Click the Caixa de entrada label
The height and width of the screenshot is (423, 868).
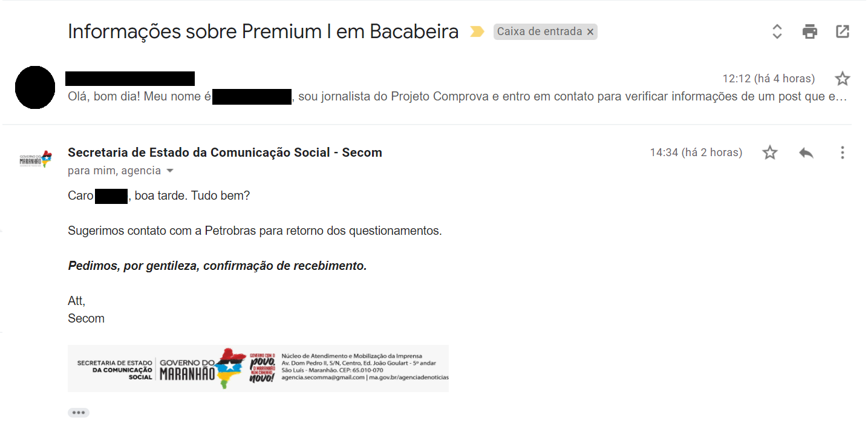point(540,31)
